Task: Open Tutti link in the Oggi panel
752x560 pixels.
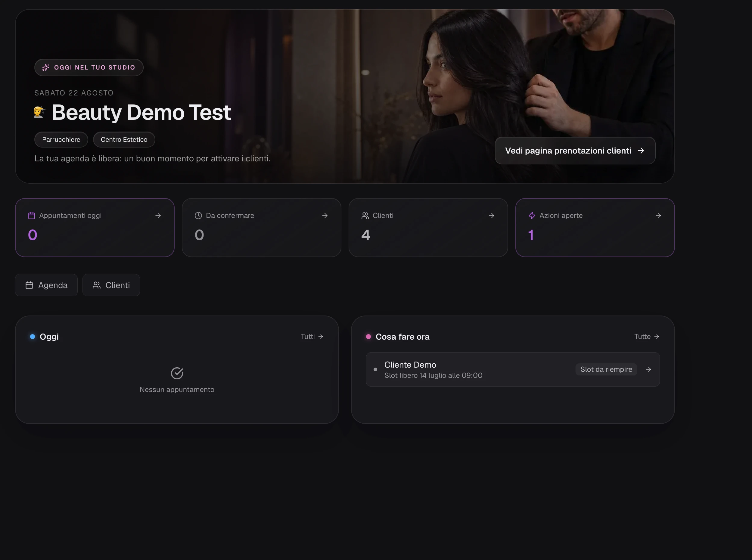Action: 312,337
